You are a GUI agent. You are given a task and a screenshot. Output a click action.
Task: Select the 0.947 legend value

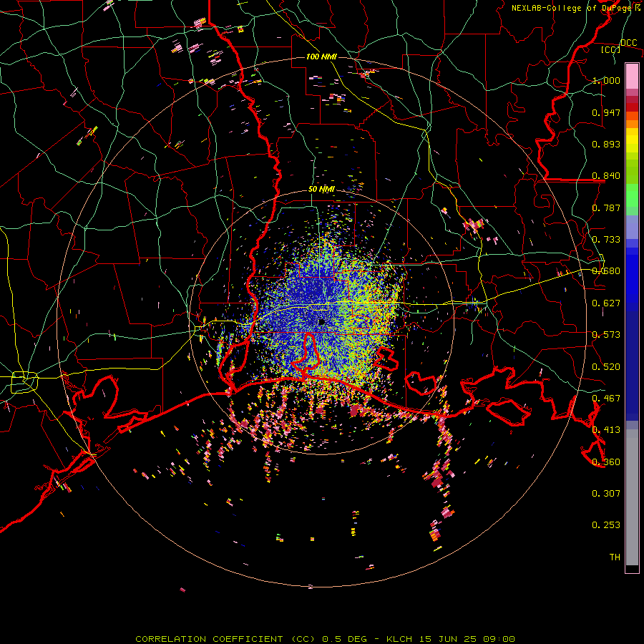[606, 112]
